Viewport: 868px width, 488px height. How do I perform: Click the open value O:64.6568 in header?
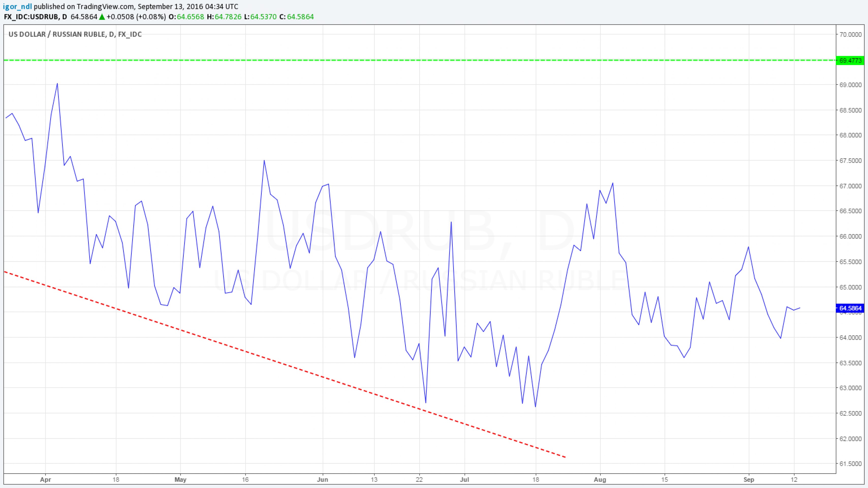[186, 17]
